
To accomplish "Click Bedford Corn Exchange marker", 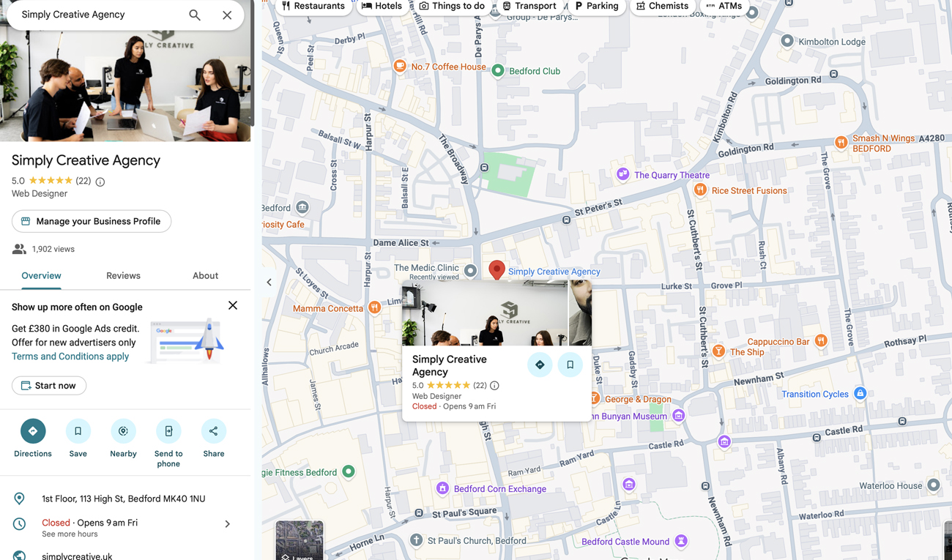I will [x=442, y=488].
